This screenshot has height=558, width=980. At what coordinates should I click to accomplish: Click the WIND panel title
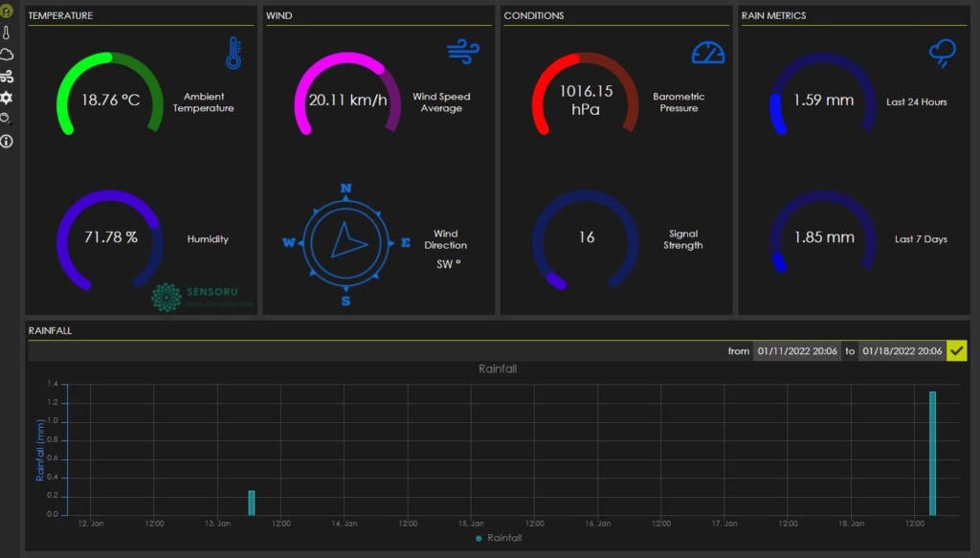tap(278, 15)
